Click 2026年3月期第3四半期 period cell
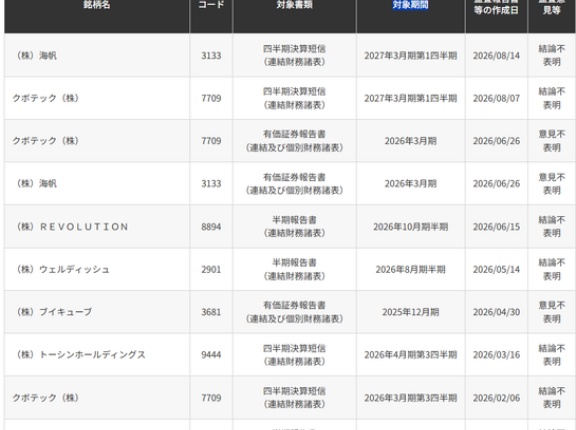Viewport: 576px width, 430px height. pos(410,398)
